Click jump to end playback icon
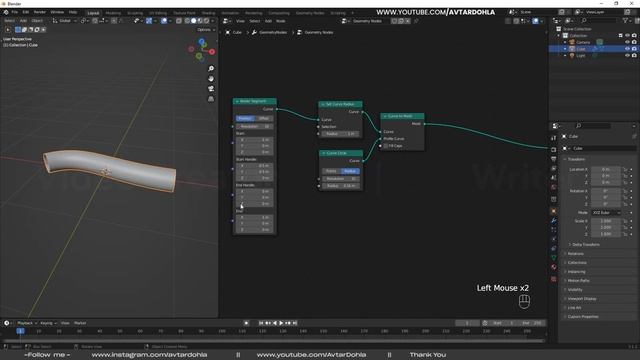Viewport: 640px width, 360px height. [295, 323]
